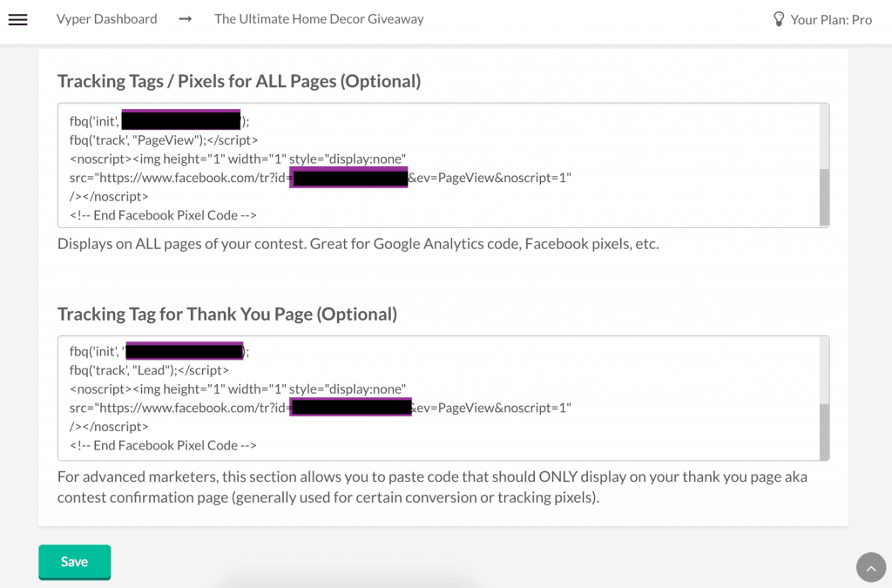The width and height of the screenshot is (892, 588).
Task: Click the ALL Pages code box scrollbar
Action: 824,196
